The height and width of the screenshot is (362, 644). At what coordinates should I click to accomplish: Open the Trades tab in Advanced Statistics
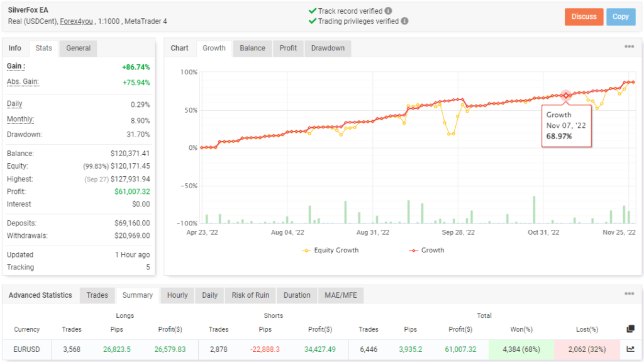97,295
